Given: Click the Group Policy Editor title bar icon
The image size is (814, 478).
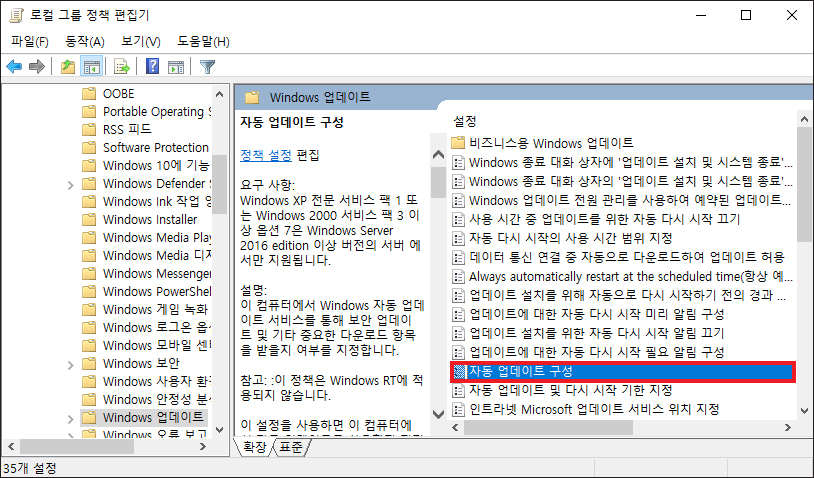Looking at the screenshot, I should 17,15.
